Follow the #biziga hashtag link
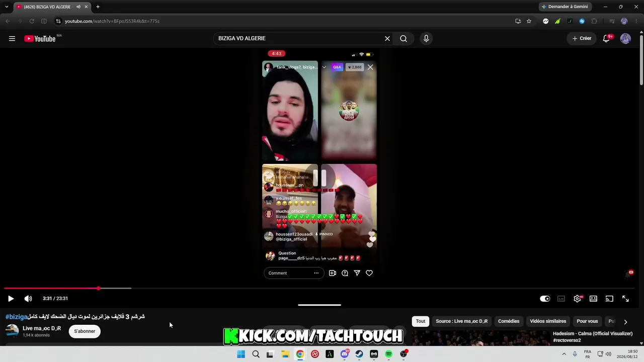The width and height of the screenshot is (644, 362). (x=17, y=317)
